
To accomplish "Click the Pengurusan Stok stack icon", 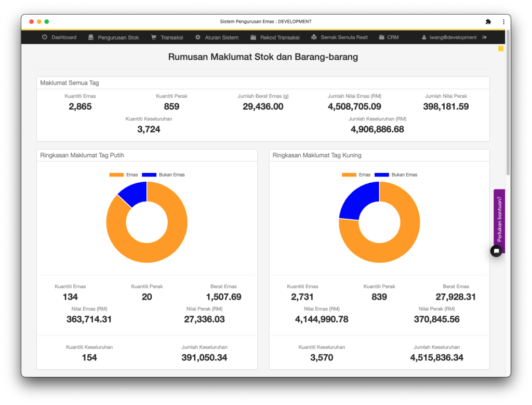I will pyautogui.click(x=91, y=37).
